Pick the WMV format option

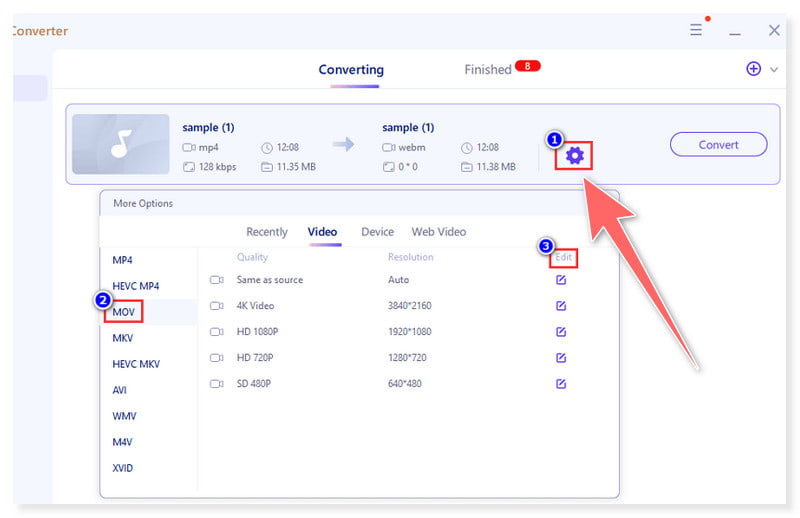point(124,416)
